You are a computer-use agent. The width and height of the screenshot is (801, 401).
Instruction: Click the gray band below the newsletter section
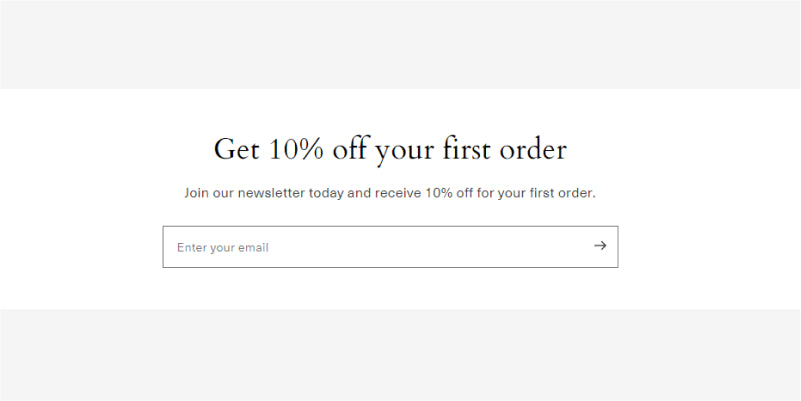[x=400, y=355]
